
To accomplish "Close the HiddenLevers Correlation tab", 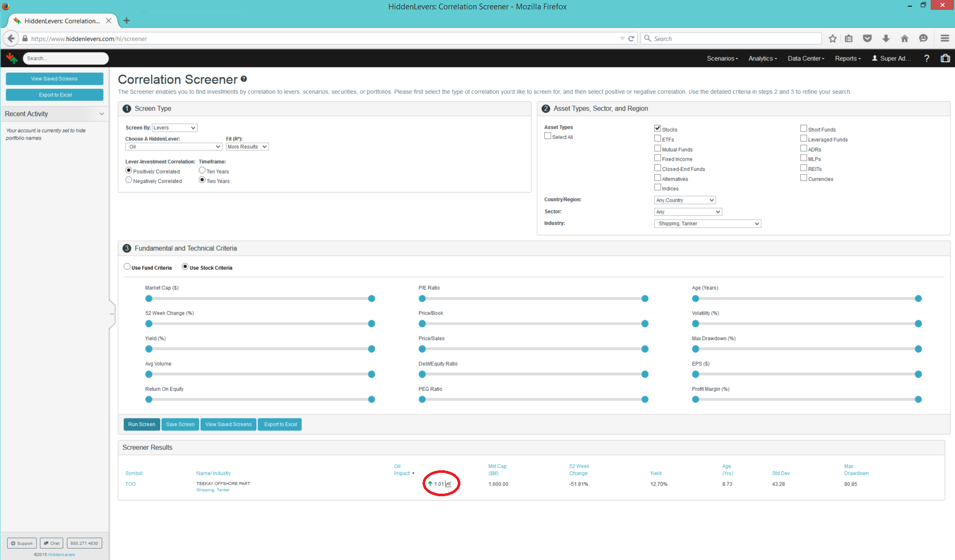I will 108,21.
